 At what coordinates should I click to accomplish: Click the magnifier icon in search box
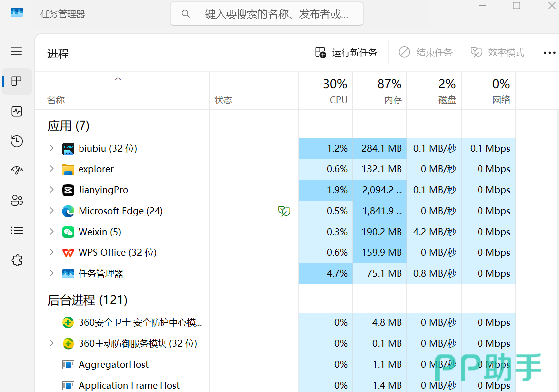185,14
